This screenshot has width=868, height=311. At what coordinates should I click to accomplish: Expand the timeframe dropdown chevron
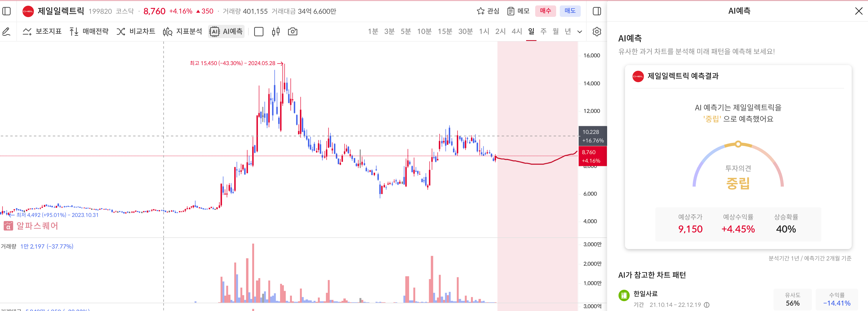point(579,32)
